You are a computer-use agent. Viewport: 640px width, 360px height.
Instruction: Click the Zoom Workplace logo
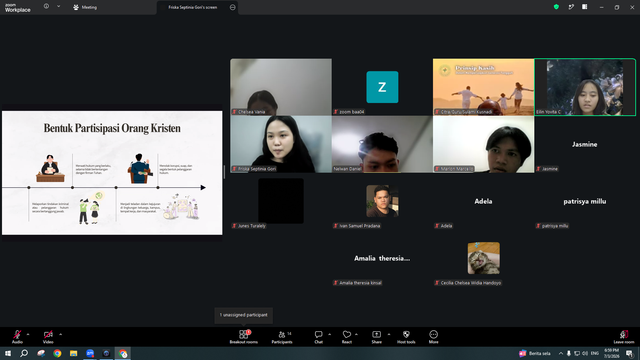point(18,8)
